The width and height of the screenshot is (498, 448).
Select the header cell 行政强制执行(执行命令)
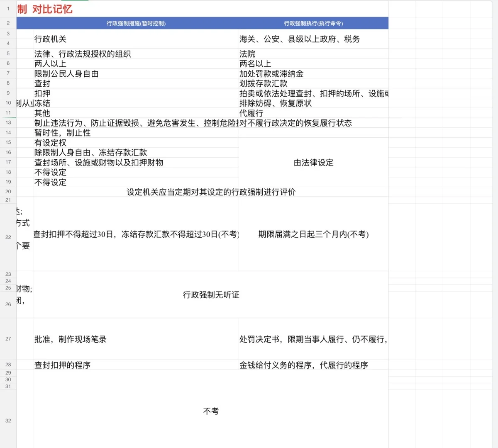pos(314,23)
